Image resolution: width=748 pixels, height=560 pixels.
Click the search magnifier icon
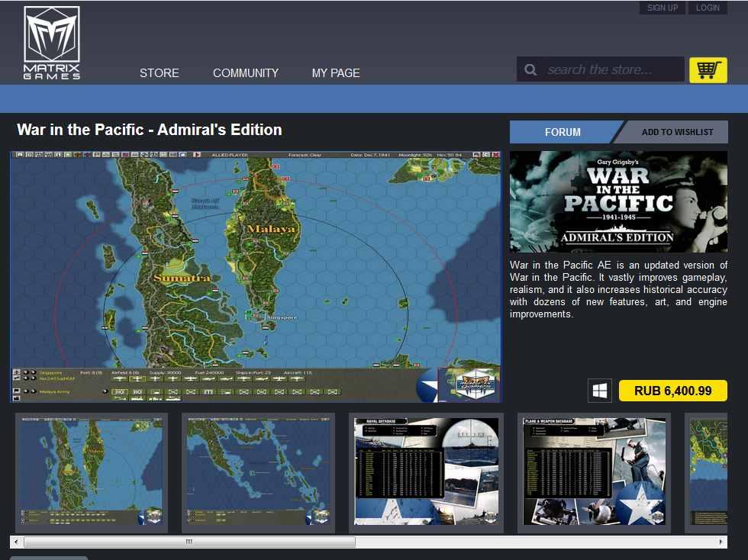[x=530, y=69]
